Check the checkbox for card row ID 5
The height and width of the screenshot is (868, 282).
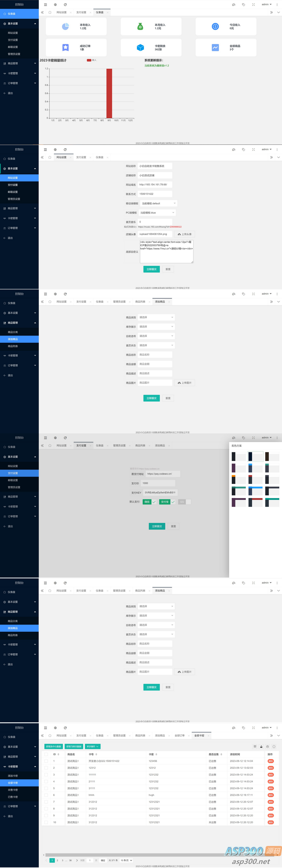pyautogui.click(x=46, y=788)
